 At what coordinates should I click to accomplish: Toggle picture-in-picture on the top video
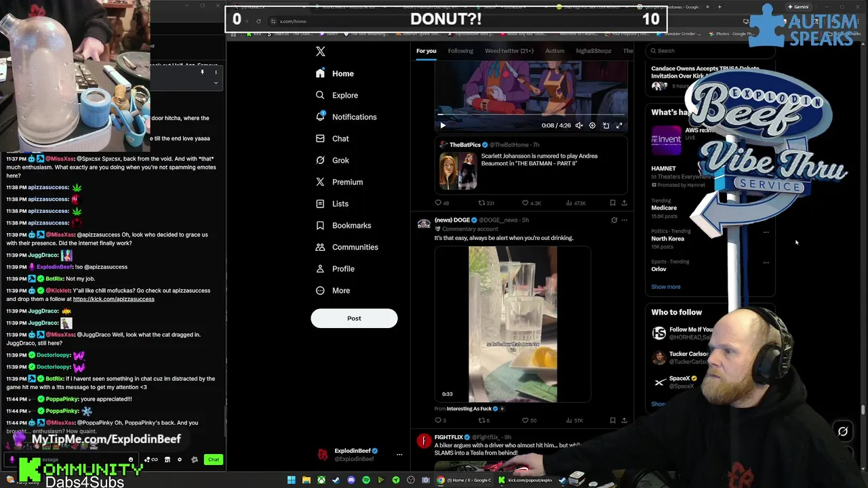pos(606,125)
